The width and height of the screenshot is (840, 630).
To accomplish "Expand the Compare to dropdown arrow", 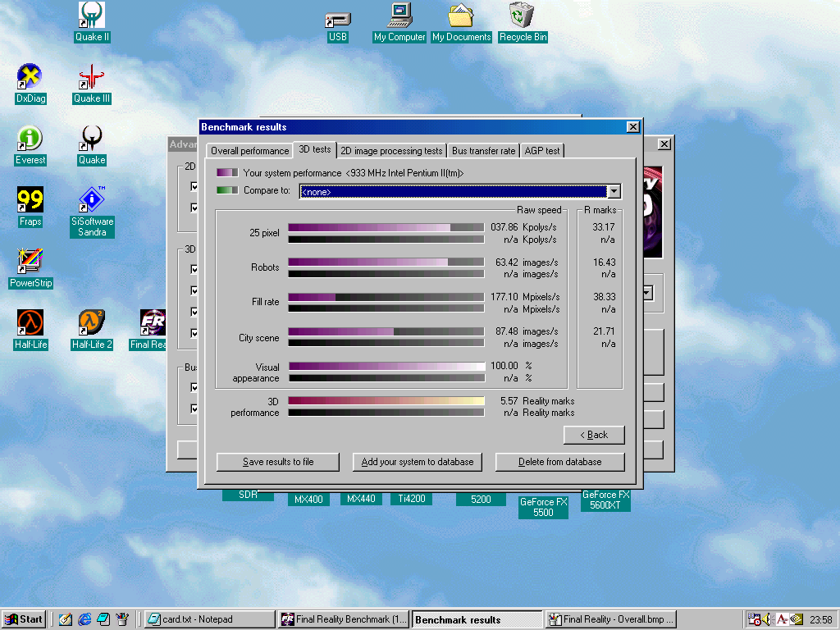I will pyautogui.click(x=614, y=191).
